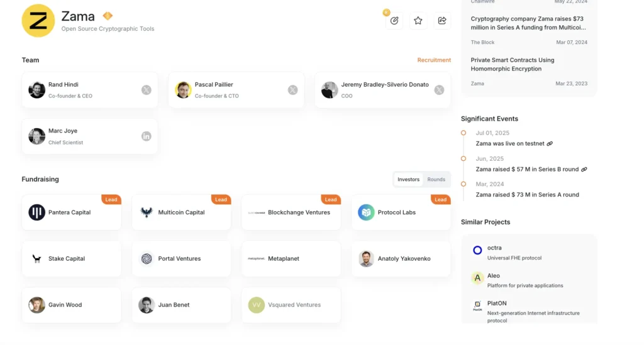
Task: Click the Pantera Capital logo
Action: click(x=36, y=212)
